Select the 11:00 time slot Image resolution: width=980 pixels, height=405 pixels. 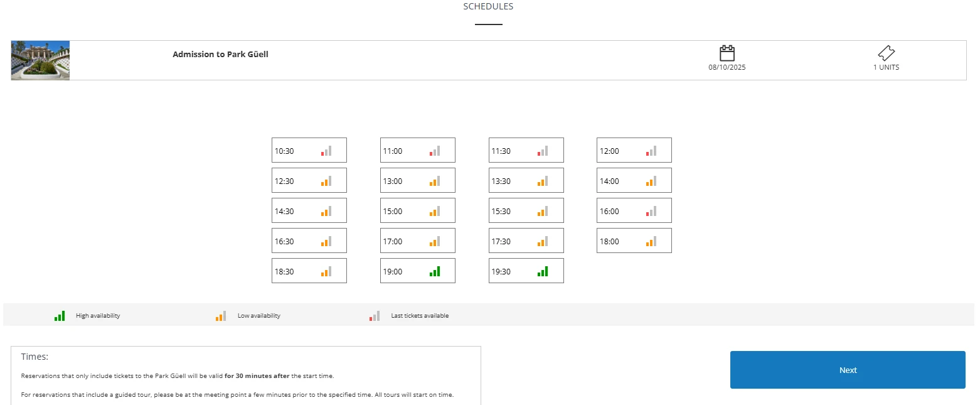point(417,151)
